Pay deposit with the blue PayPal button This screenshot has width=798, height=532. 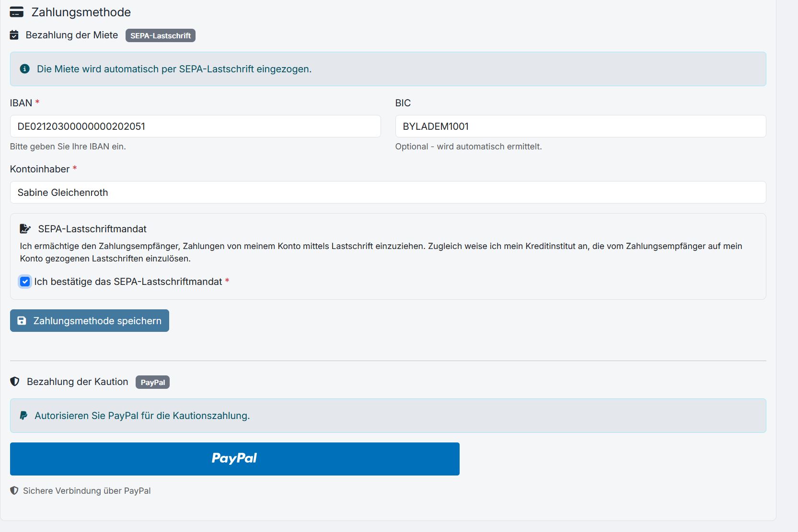(234, 459)
